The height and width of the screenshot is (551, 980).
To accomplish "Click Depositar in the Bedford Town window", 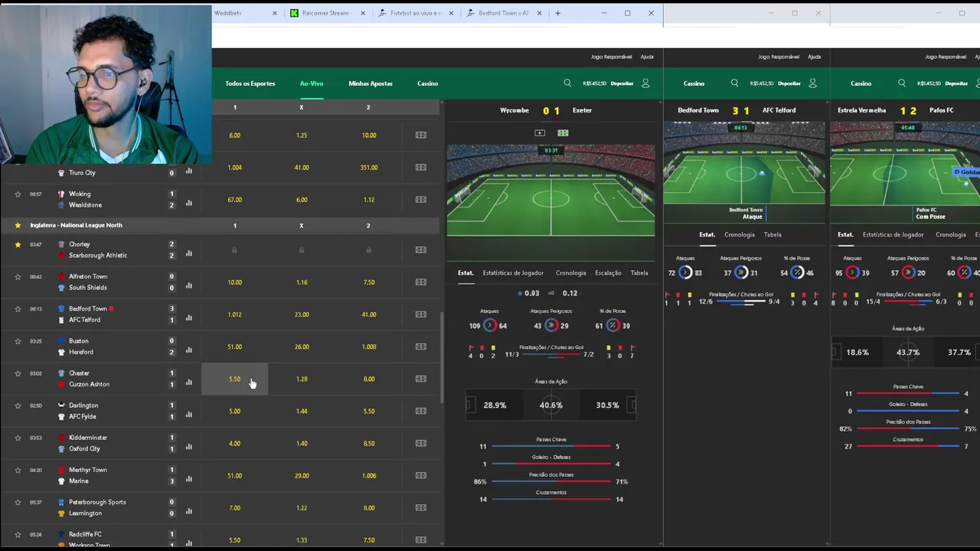I will pyautogui.click(x=789, y=83).
